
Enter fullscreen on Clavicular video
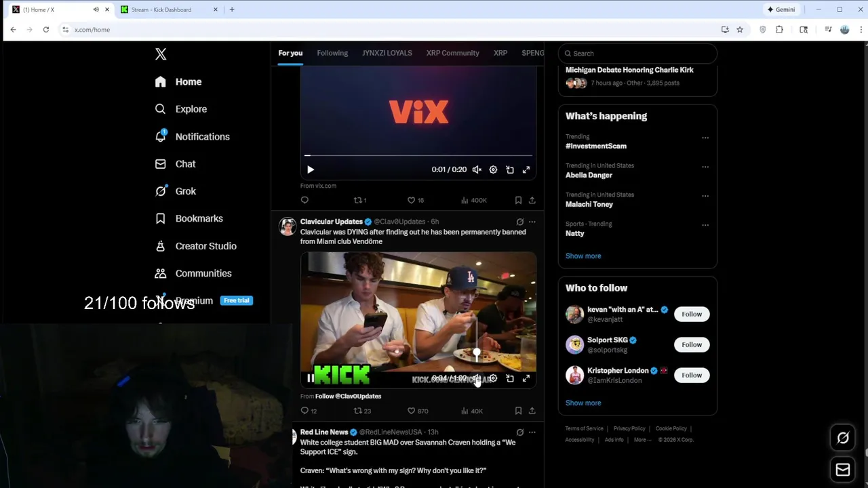526,378
